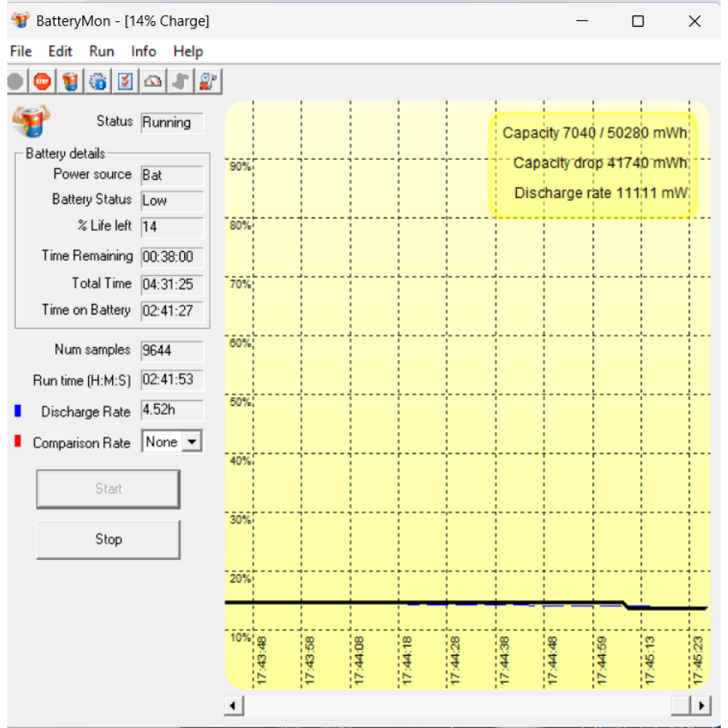The width and height of the screenshot is (728, 728).
Task: Open the Info menu
Action: [x=143, y=51]
